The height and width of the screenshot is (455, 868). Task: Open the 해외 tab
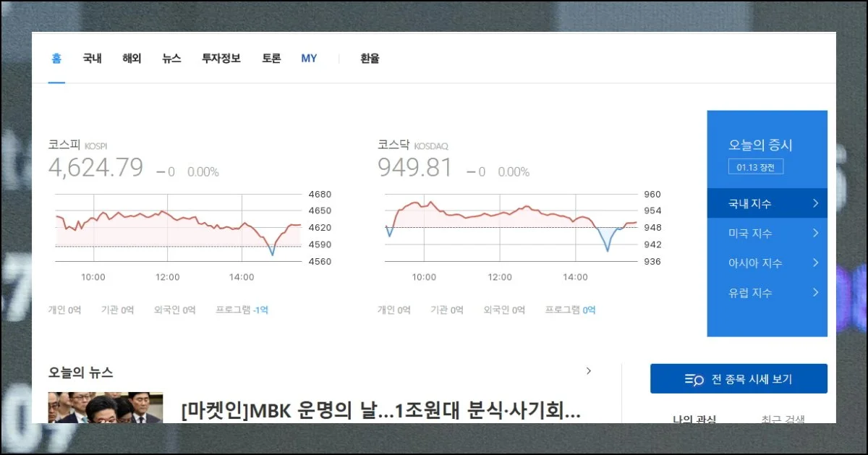132,59
